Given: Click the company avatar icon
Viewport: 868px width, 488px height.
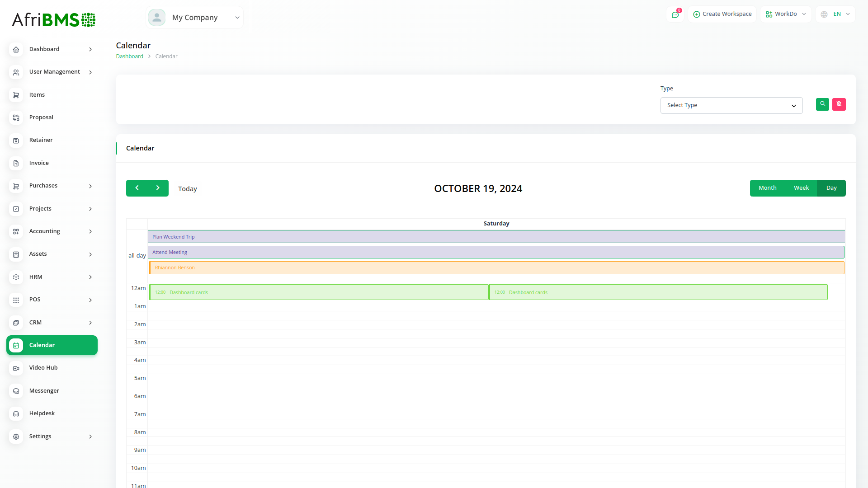Looking at the screenshot, I should click(157, 17).
